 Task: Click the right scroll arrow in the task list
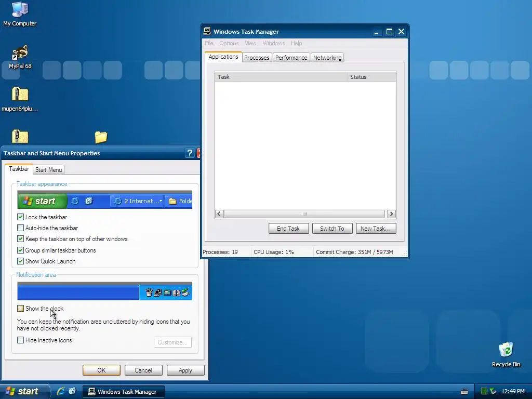click(x=391, y=214)
